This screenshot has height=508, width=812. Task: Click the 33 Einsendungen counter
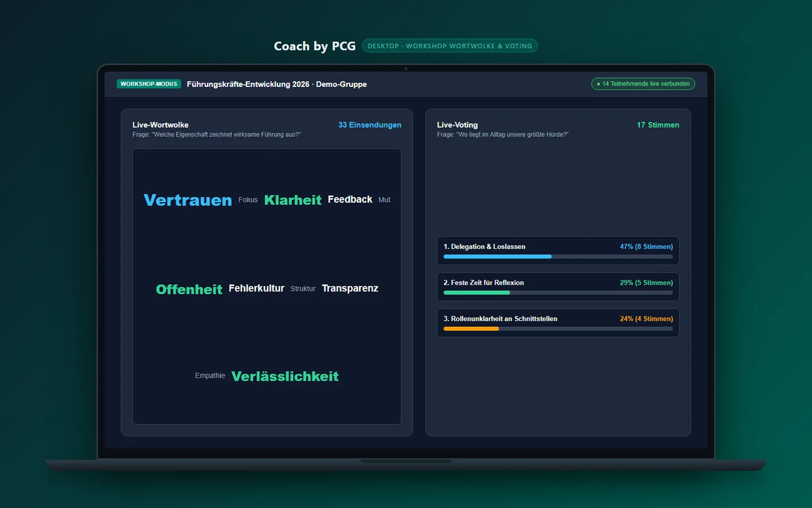pos(370,125)
